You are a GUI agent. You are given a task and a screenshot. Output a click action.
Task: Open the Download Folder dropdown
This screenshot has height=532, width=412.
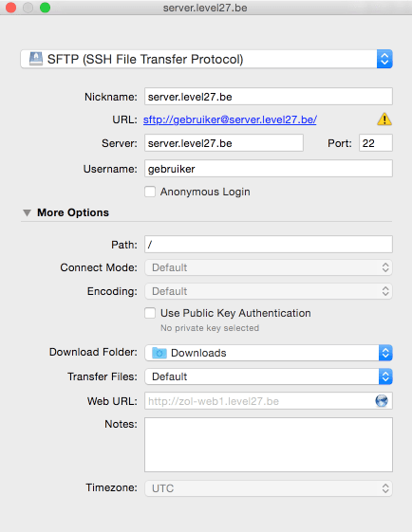pos(269,353)
